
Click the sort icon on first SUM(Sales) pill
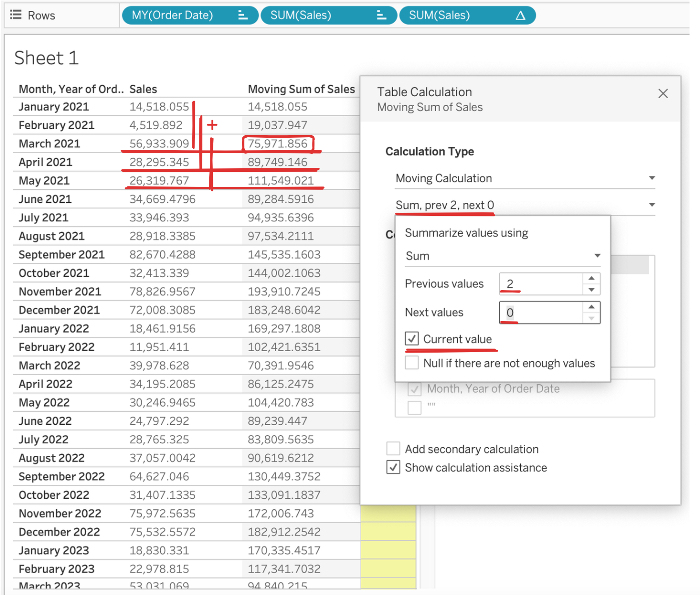[381, 16]
